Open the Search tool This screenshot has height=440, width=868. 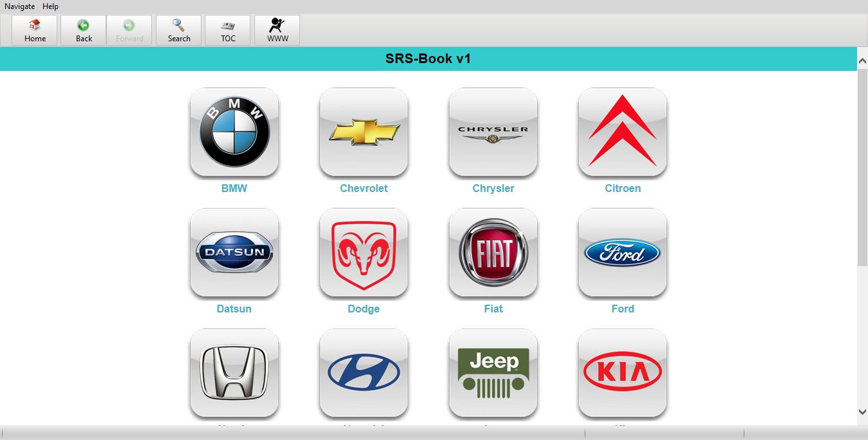179,30
